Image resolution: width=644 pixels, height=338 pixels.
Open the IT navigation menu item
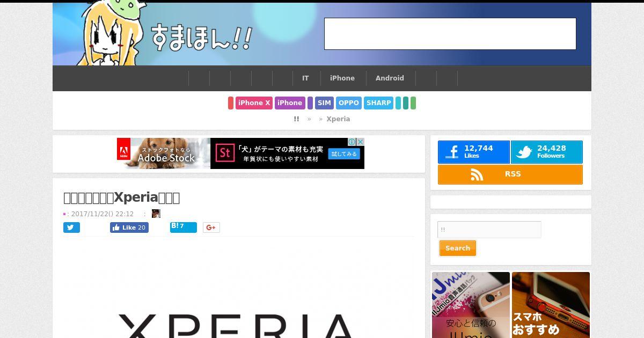(x=305, y=78)
